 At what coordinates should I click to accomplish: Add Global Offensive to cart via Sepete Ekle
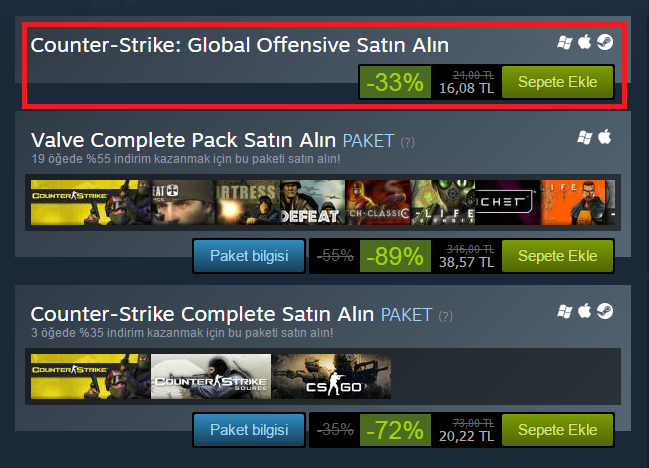pyautogui.click(x=557, y=82)
